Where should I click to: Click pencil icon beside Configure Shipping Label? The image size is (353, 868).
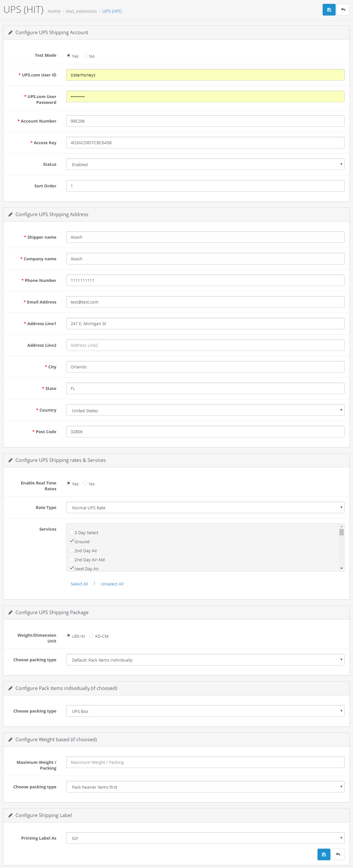10,815
